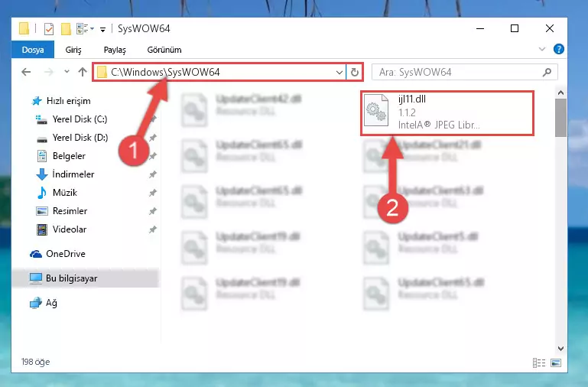Go up one folder level arrow
Screen dimensions: 588x387
point(83,72)
